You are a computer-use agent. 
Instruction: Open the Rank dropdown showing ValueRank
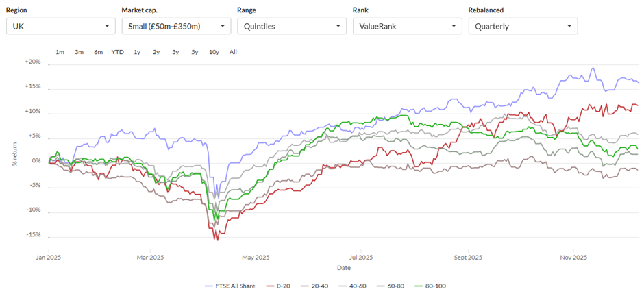click(x=408, y=26)
